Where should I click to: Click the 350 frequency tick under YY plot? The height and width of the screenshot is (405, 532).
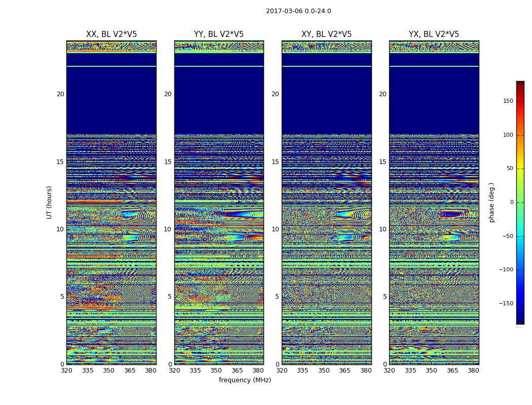click(x=216, y=371)
